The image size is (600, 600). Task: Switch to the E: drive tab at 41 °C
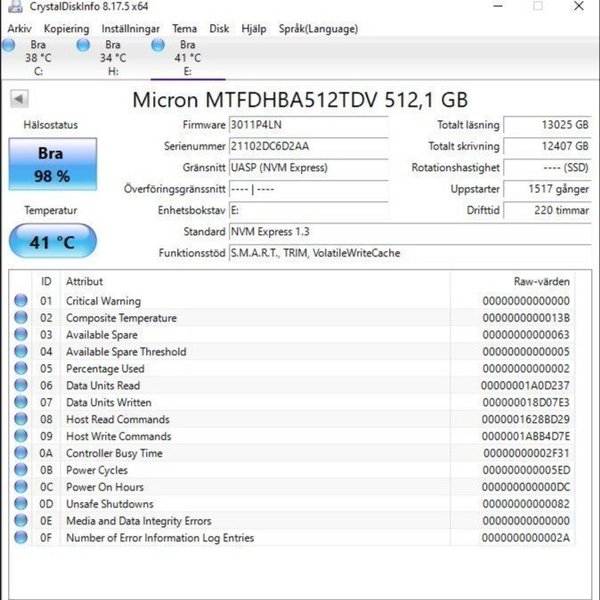click(188, 57)
